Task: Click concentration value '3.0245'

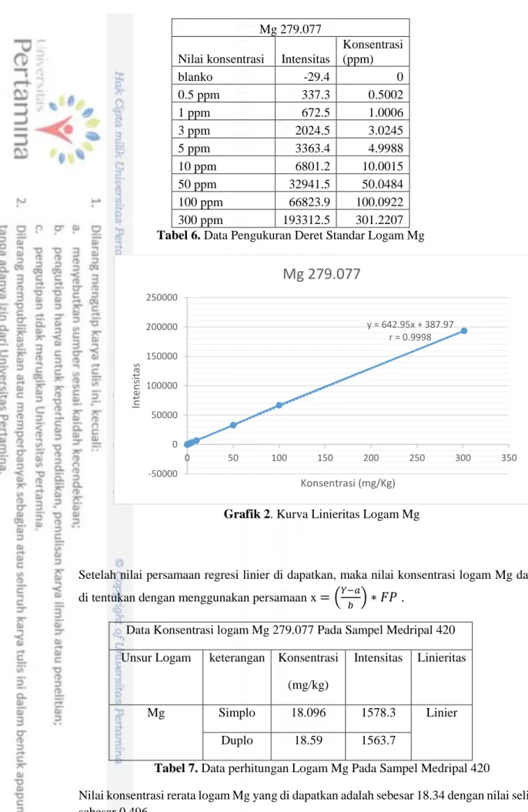Action: 385,130
